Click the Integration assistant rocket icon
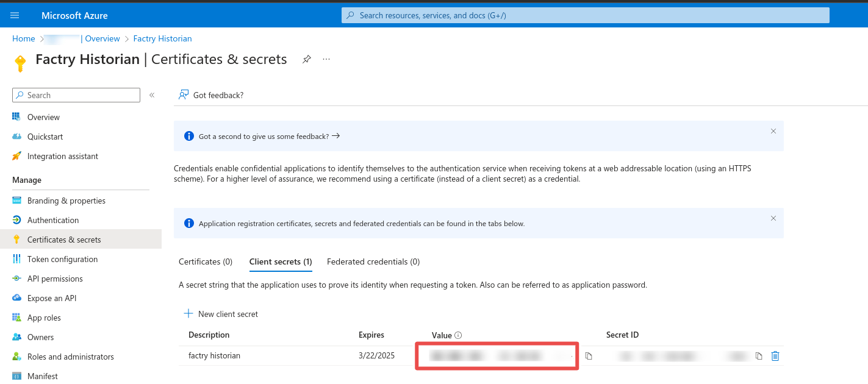Image resolution: width=868 pixels, height=384 pixels. [x=16, y=156]
